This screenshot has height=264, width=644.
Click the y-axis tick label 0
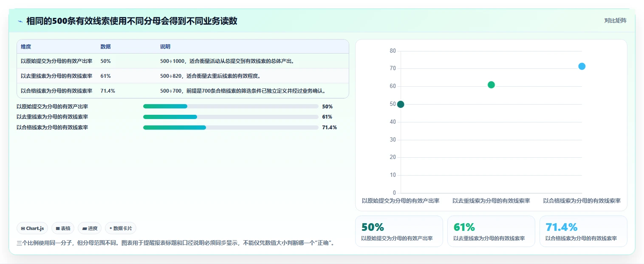click(x=394, y=193)
